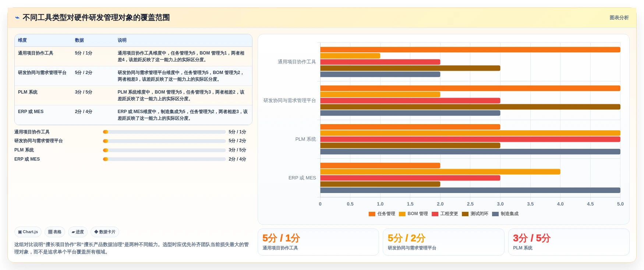The image size is (644, 270).
Task: Click the 5分 / 2分 table cell
Action: [84, 73]
